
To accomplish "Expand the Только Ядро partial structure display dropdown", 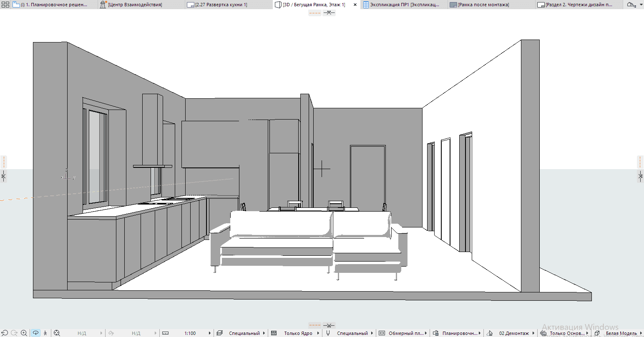I will pos(318,333).
